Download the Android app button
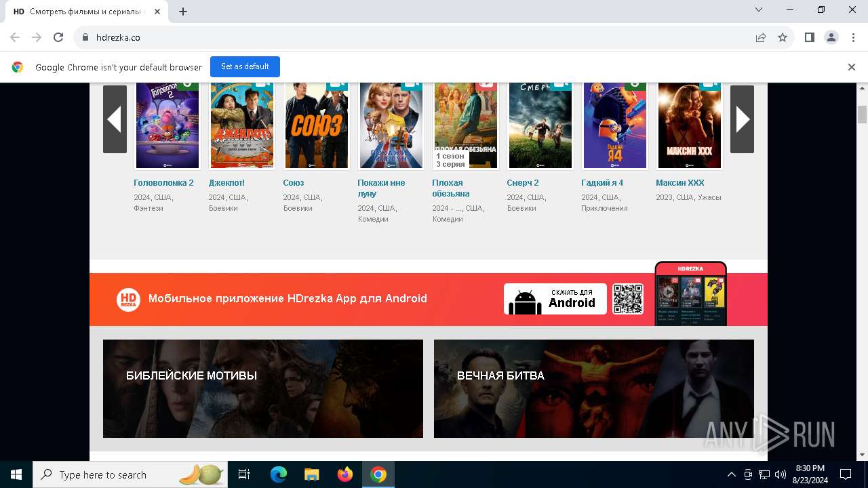The height and width of the screenshot is (488, 868). [555, 299]
